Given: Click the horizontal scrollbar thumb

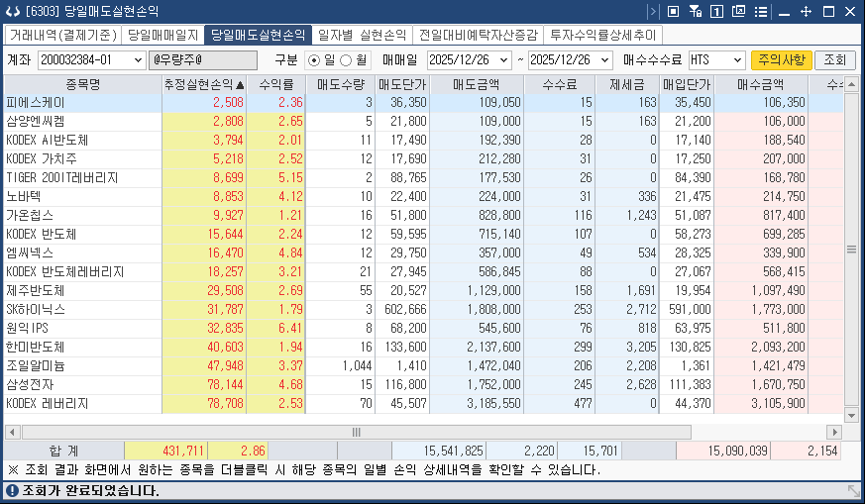Looking at the screenshot, I should (x=357, y=432).
